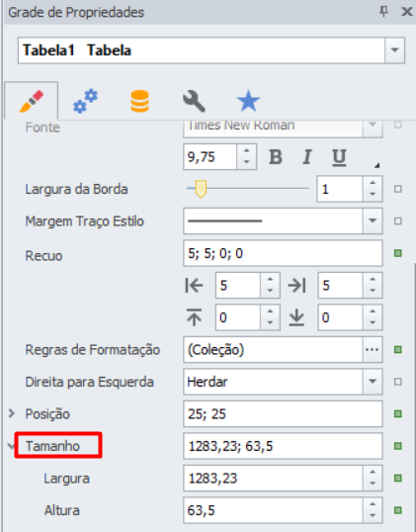Decrease the Altura value
This screenshot has width=416, height=532.
[x=373, y=516]
